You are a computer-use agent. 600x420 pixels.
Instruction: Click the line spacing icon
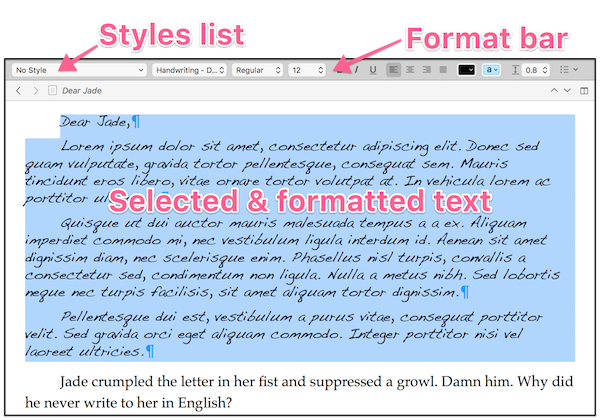515,70
